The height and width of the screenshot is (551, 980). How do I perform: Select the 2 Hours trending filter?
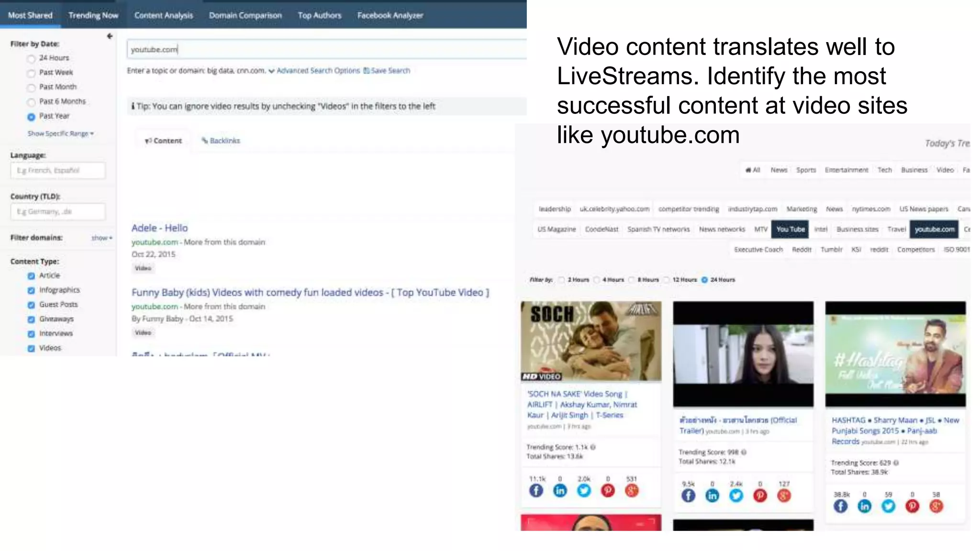(x=561, y=280)
